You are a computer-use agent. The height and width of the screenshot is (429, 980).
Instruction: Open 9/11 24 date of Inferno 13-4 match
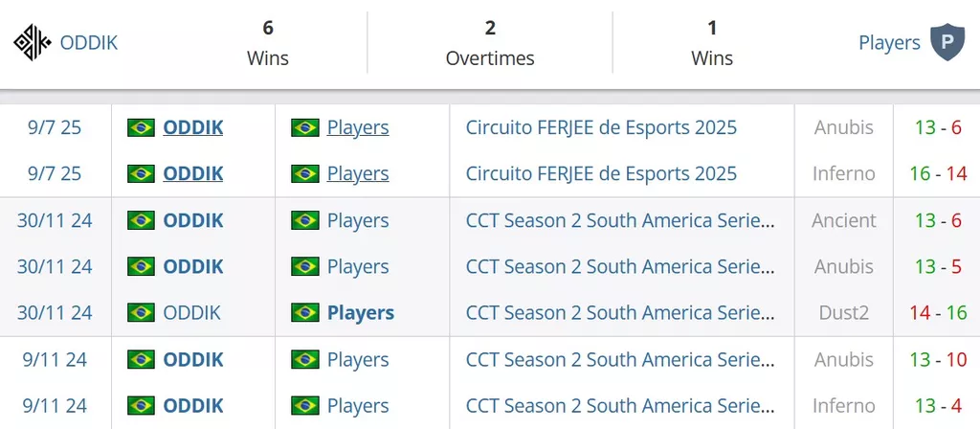tap(55, 405)
